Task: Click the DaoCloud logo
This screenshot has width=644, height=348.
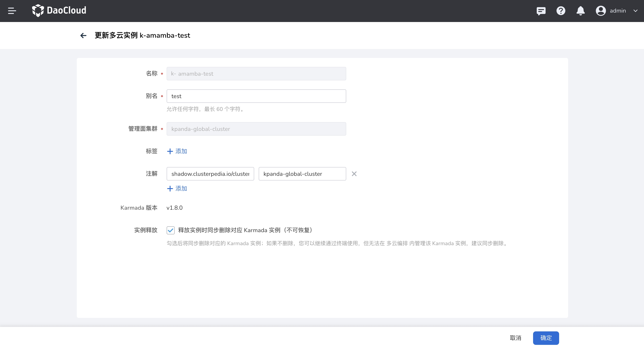Action: pos(59,11)
